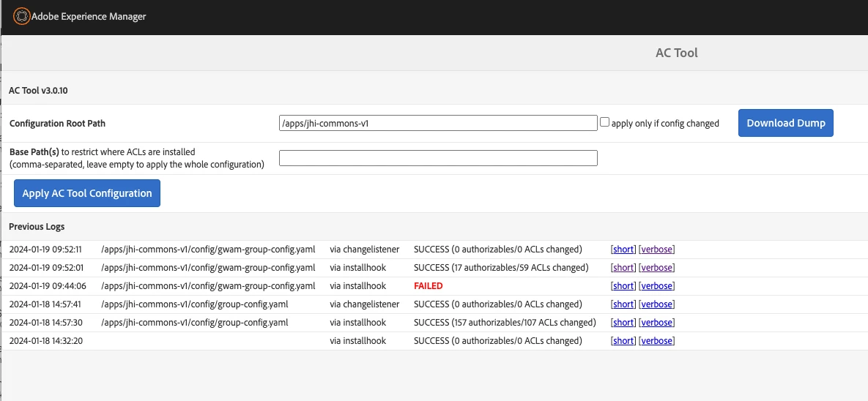Image resolution: width=868 pixels, height=401 pixels.
Task: Click the timestamp 2024-01-18 14:57:30
Action: (45, 323)
